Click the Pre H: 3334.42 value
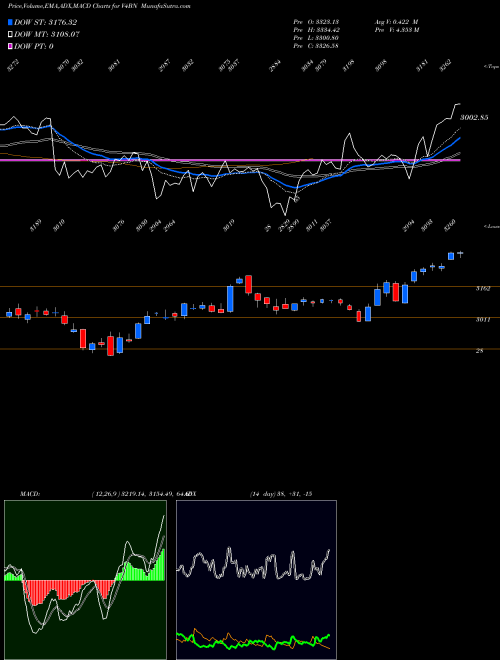Viewport: 500px width, 660px height. click(x=316, y=29)
